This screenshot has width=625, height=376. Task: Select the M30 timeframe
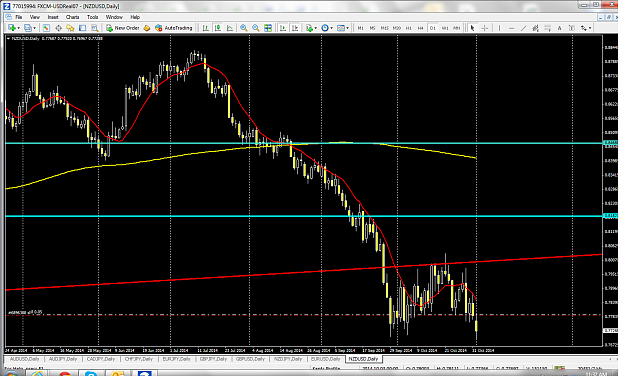(x=397, y=28)
